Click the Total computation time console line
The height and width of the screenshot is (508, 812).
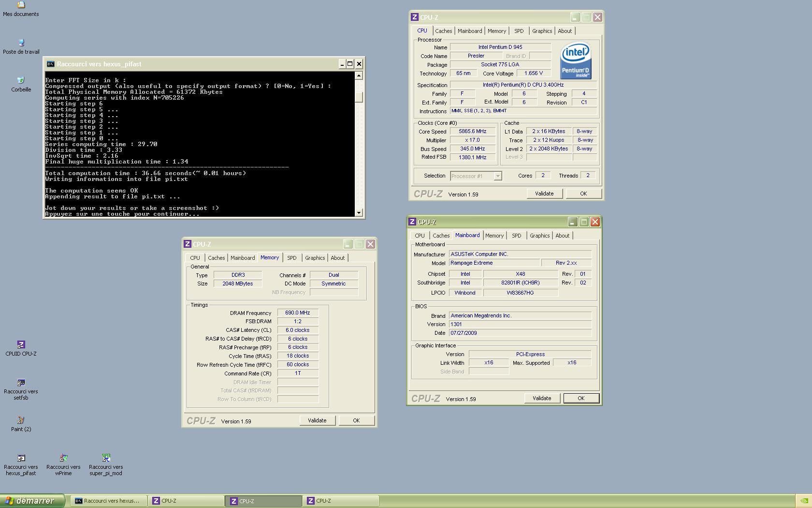[145, 173]
